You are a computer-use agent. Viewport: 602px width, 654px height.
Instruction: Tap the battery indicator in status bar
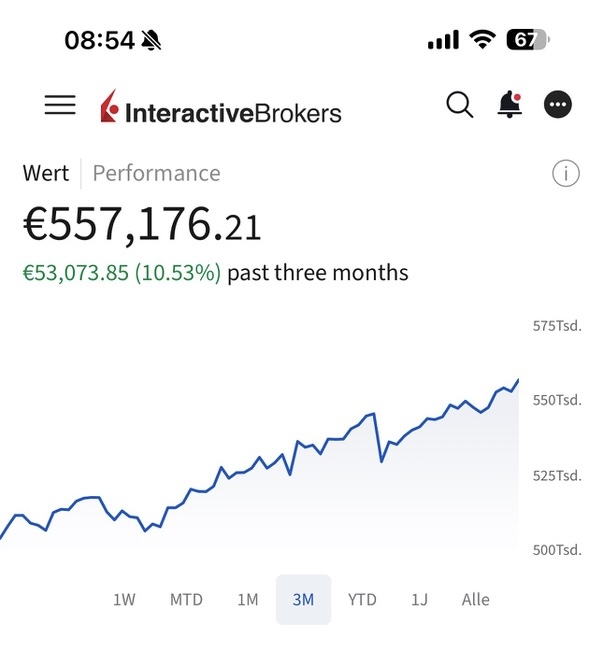tap(527, 40)
